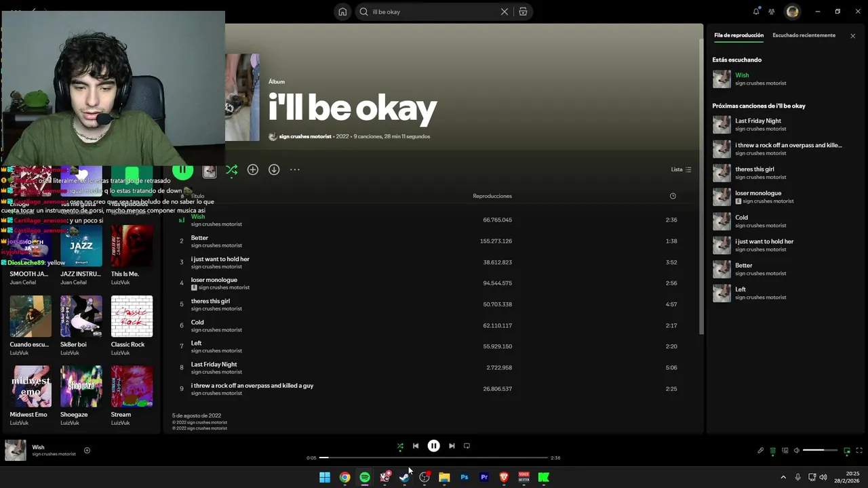
Task: Open the Browse icon beside the search box
Action: [523, 12]
